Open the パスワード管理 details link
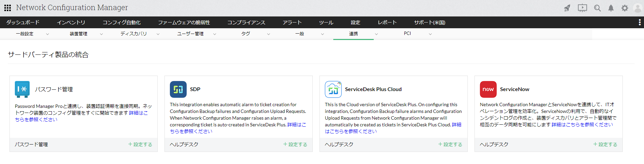Image resolution: width=644 pixels, height=164 pixels. pos(138,113)
